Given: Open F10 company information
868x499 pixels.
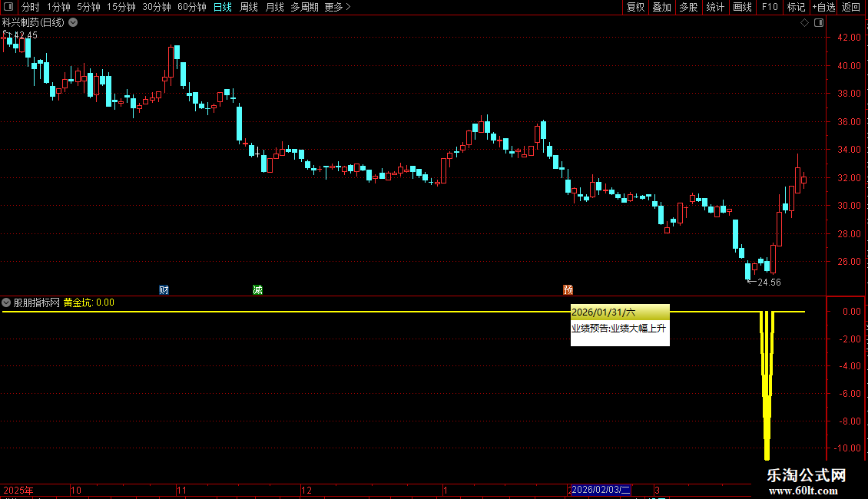Looking at the screenshot, I should pyautogui.click(x=770, y=7).
